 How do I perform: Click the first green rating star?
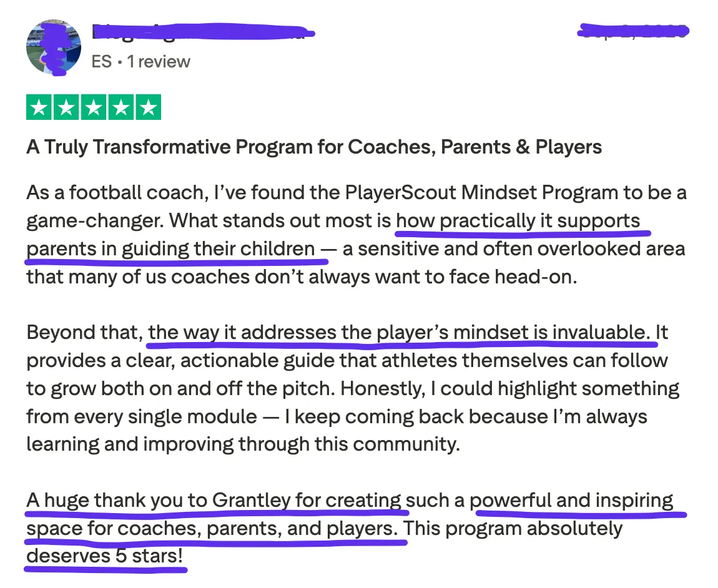click(39, 107)
